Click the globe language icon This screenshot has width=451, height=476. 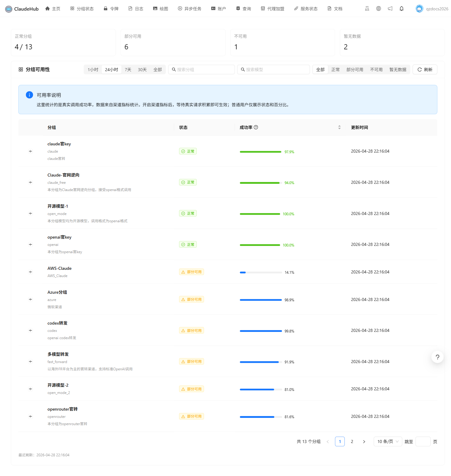pos(378,8)
